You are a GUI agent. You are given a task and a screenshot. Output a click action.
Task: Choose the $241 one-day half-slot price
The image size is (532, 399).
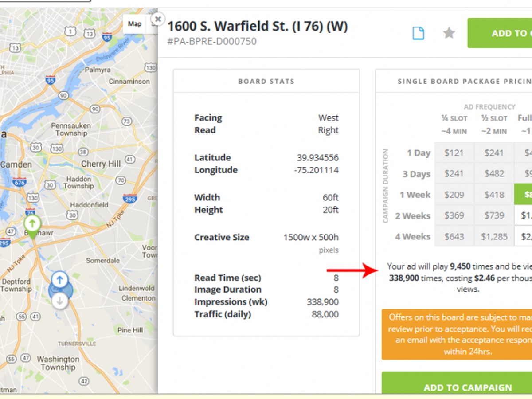tap(494, 153)
